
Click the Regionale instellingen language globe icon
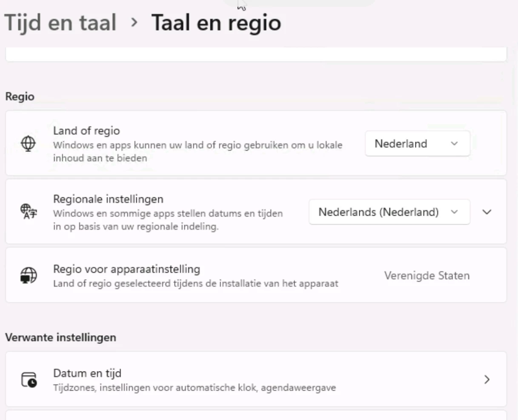point(29,211)
